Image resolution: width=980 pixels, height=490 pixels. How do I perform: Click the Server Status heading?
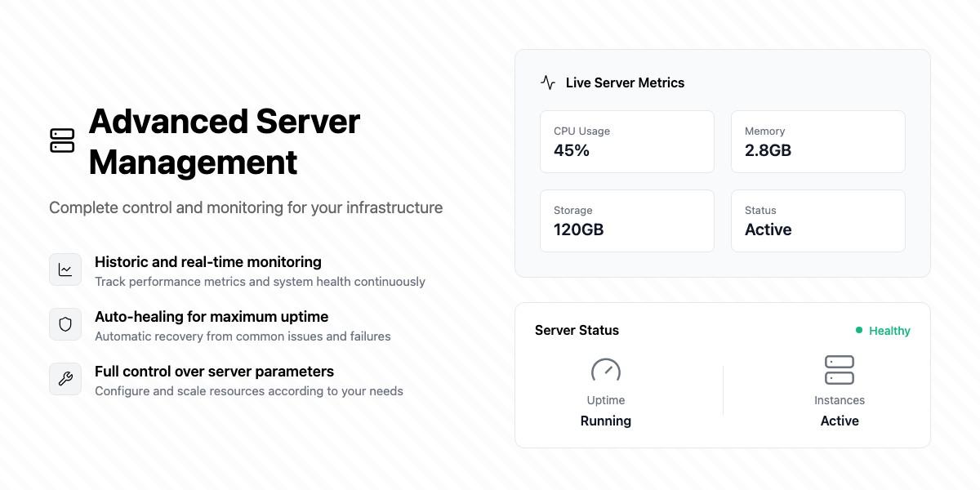click(x=577, y=330)
